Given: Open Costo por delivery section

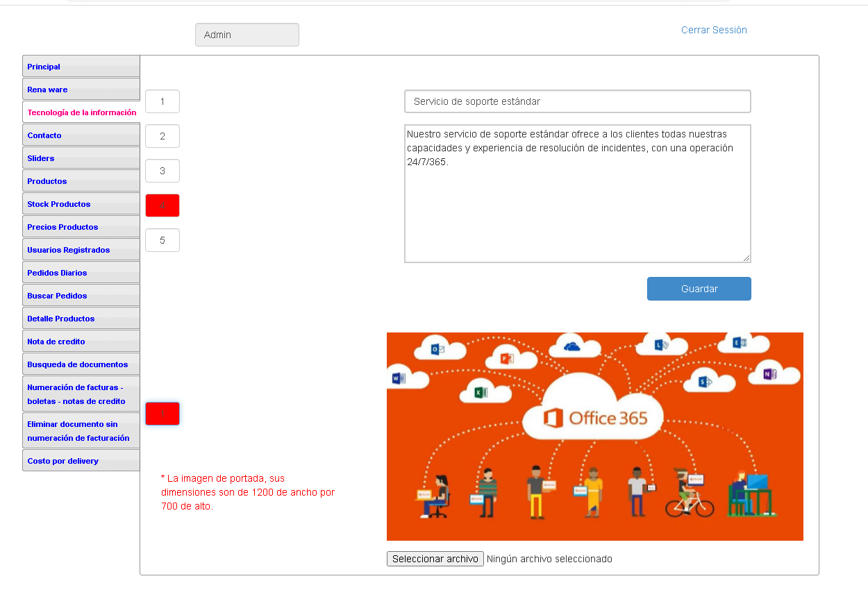Looking at the screenshot, I should pos(81,461).
